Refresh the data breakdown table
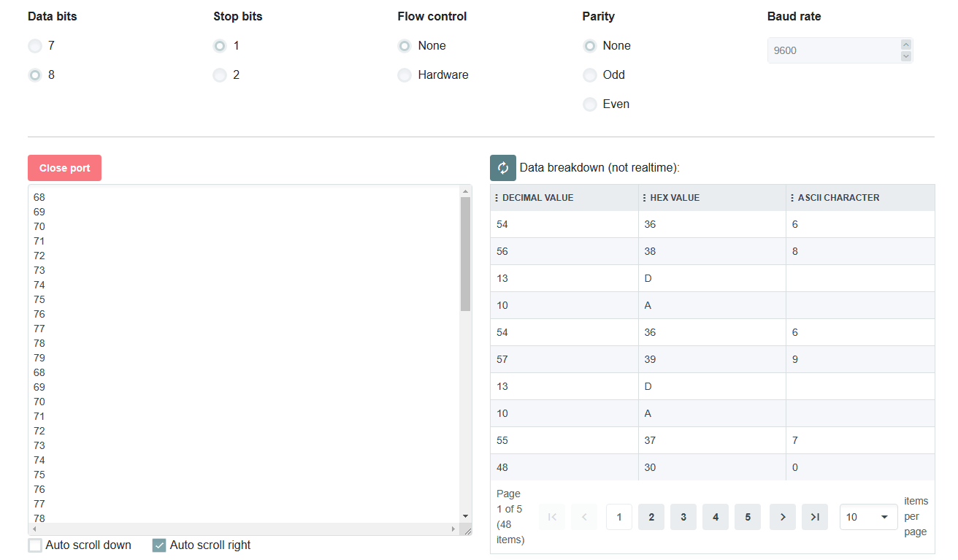Viewport: 958px width, 560px height. pyautogui.click(x=503, y=168)
